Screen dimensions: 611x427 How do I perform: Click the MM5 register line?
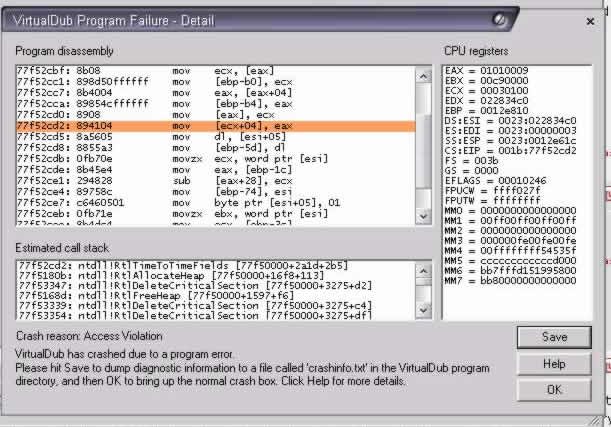(510, 261)
